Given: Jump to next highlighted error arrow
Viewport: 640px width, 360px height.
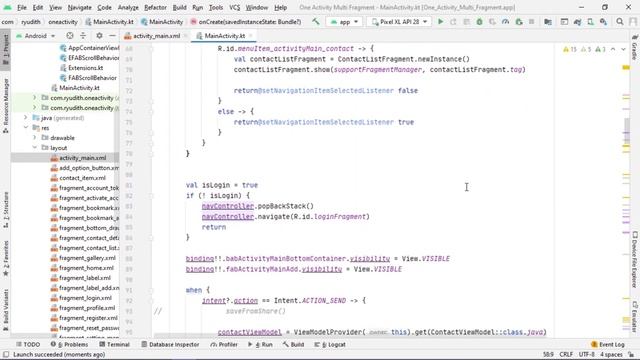Looking at the screenshot, I should pyautogui.click(x=623, y=49).
